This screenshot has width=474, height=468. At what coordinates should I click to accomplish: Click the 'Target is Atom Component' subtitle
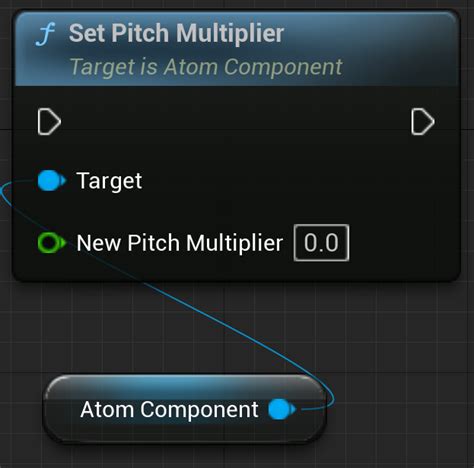[206, 67]
